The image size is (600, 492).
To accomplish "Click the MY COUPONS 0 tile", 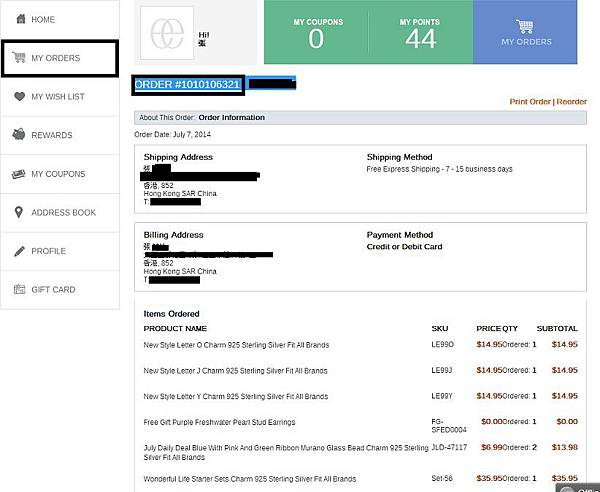I will tap(316, 32).
